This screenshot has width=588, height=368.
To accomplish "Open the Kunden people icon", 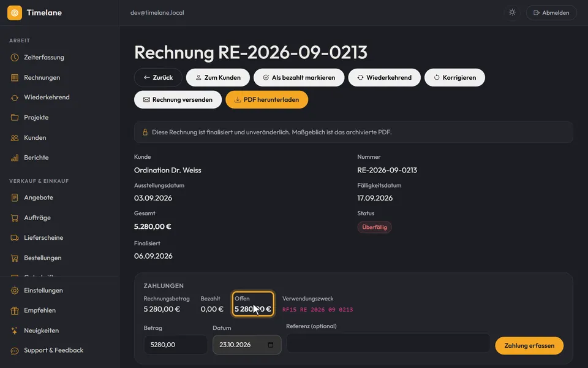I will 15,138.
